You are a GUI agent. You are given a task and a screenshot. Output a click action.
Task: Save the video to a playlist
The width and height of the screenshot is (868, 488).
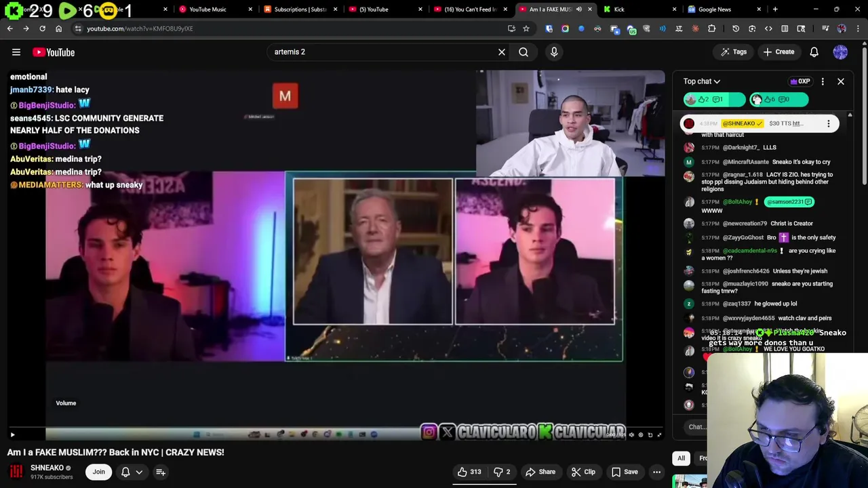tap(624, 472)
